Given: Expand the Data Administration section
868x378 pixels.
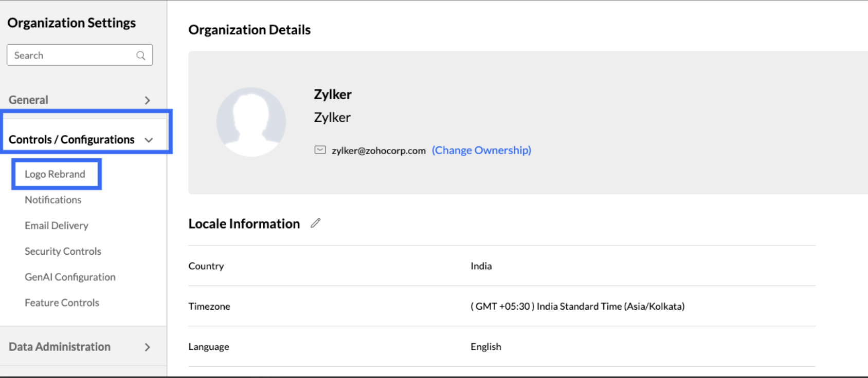Looking at the screenshot, I should click(148, 347).
